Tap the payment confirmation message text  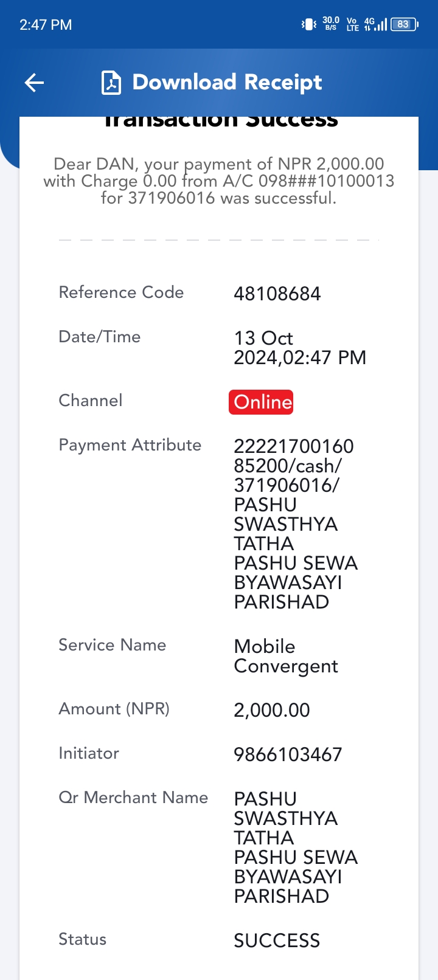(219, 181)
